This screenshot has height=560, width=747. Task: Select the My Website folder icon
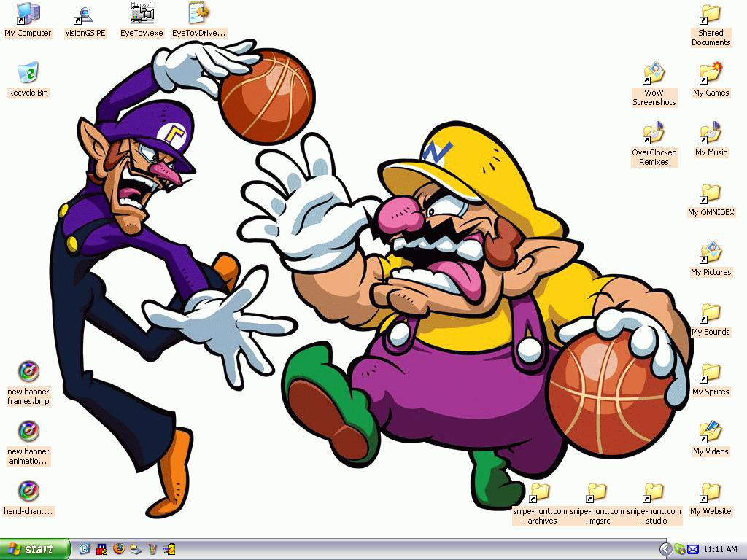[711, 492]
